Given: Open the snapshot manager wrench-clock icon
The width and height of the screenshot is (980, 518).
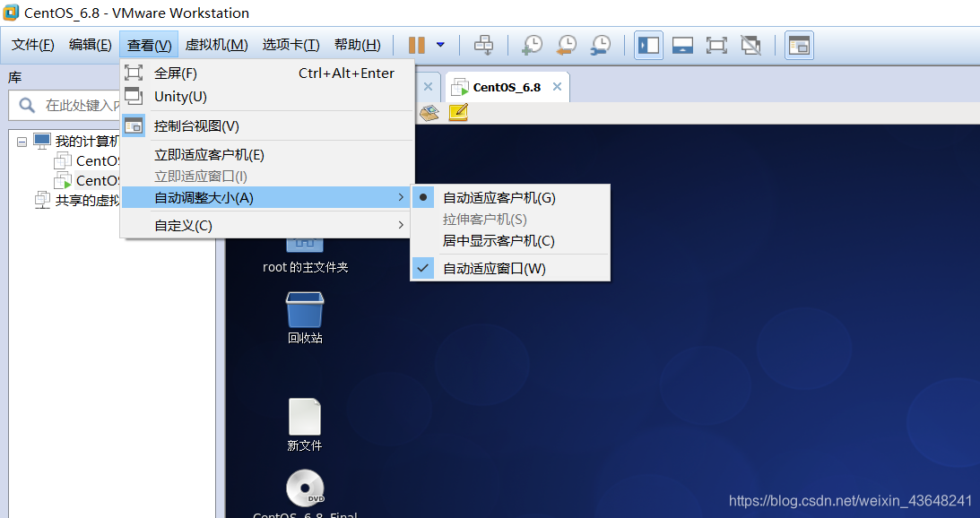Looking at the screenshot, I should pyautogui.click(x=600, y=45).
